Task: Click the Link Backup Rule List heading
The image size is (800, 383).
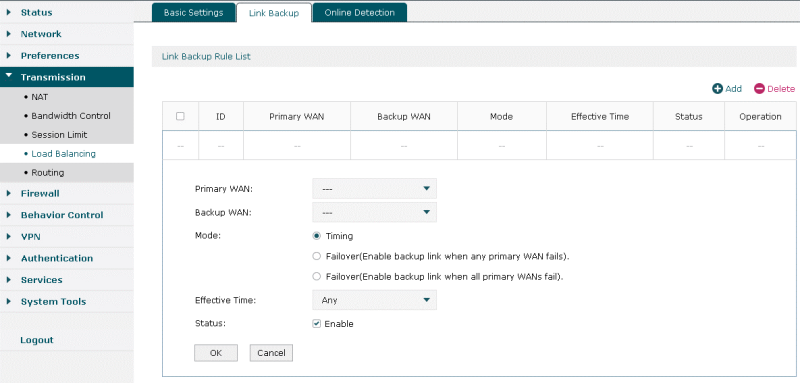Action: coord(206,57)
